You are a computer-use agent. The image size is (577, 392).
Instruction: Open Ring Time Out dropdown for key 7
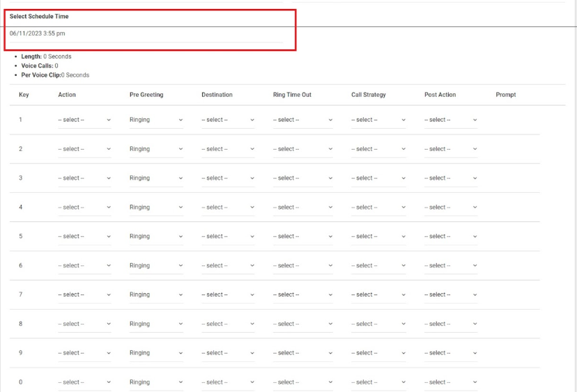pos(303,295)
